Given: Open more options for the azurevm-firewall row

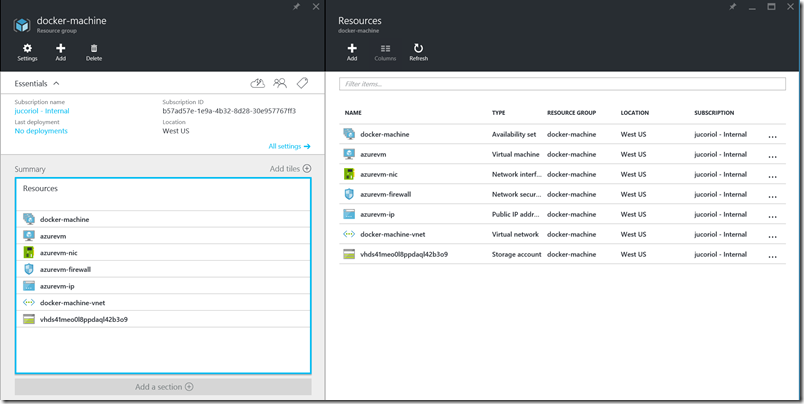Looking at the screenshot, I should pyautogui.click(x=772, y=196).
